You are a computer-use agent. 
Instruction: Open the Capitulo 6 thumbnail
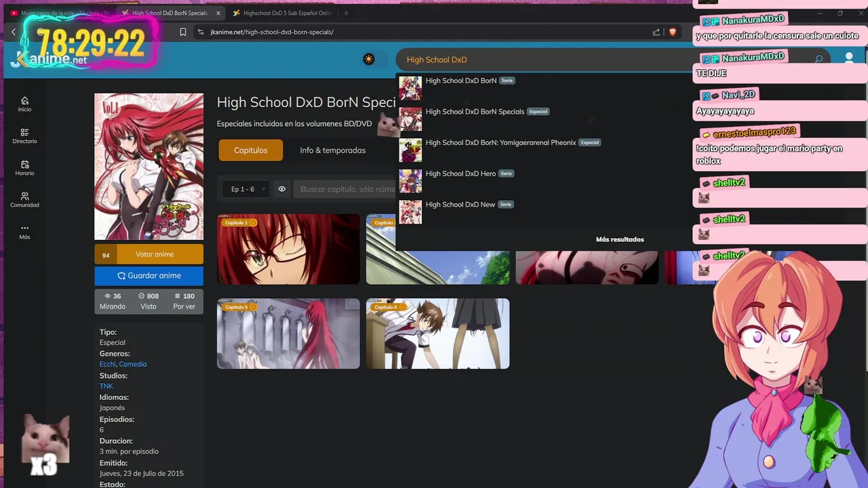coord(437,333)
